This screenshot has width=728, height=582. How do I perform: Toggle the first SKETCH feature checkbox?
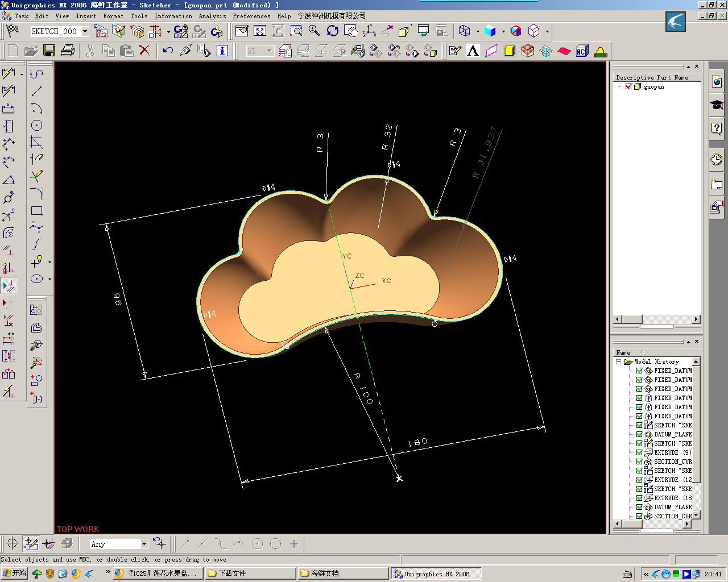coord(639,425)
